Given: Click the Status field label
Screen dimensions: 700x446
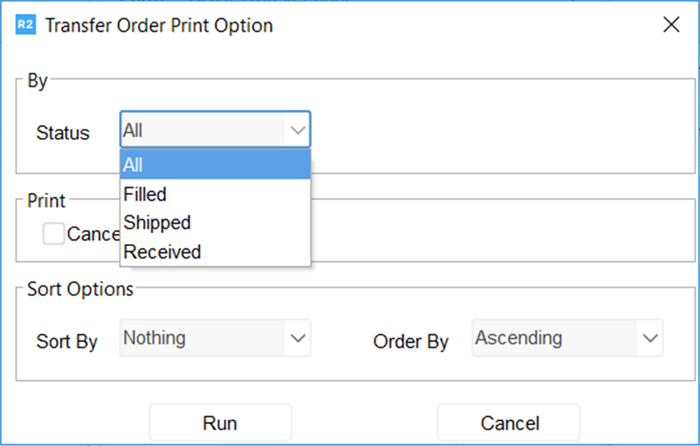Looking at the screenshot, I should point(62,132).
